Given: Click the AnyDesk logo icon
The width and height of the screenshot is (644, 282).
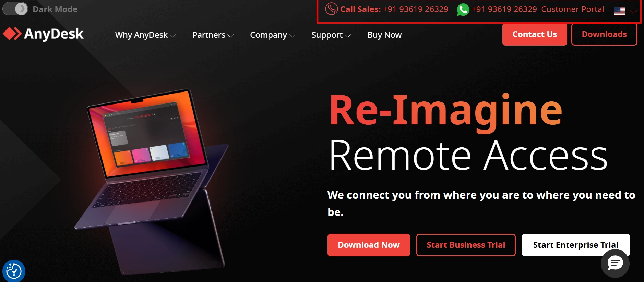Looking at the screenshot, I should tap(12, 34).
